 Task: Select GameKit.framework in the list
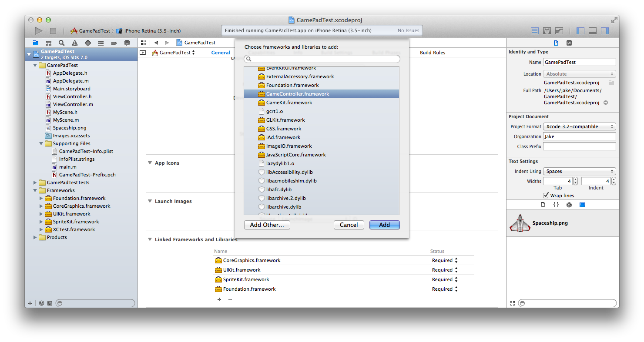click(322, 103)
